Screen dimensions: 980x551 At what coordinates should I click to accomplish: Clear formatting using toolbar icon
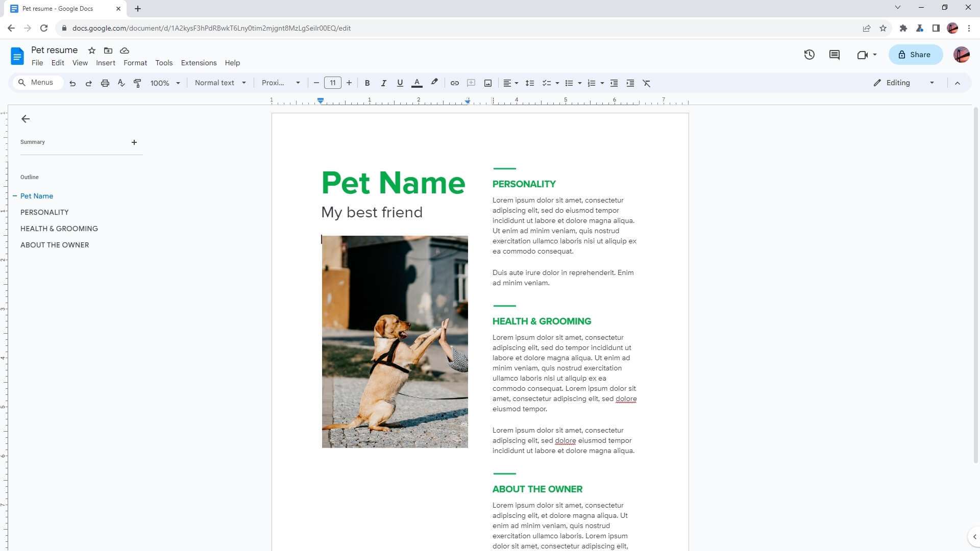pyautogui.click(x=647, y=83)
